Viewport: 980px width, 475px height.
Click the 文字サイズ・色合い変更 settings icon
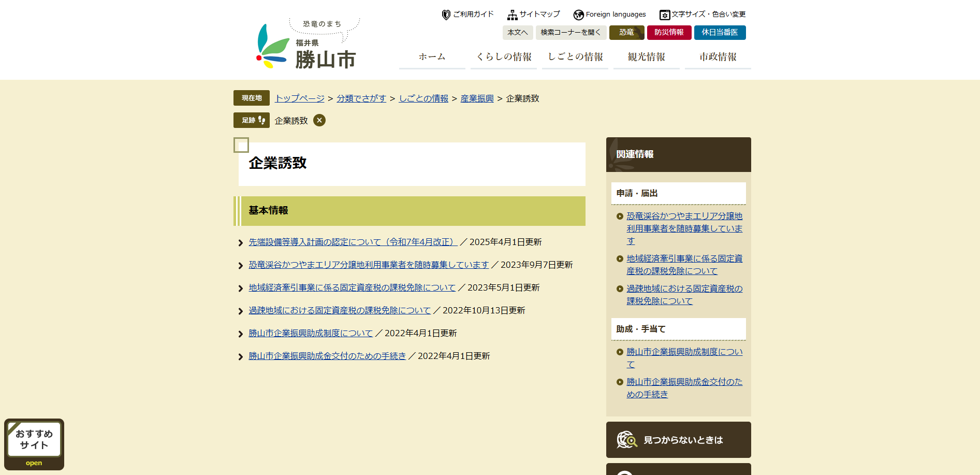pyautogui.click(x=665, y=15)
